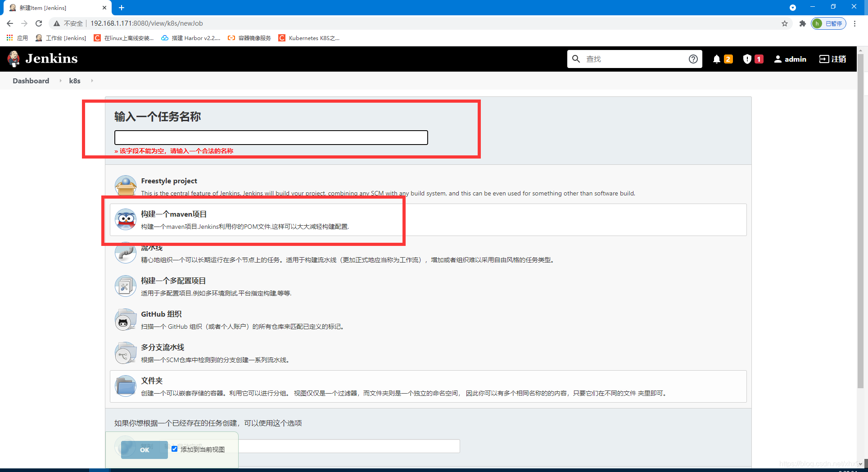Open browser extensions puzzle icon
Screen dimensions: 868x472
[802, 23]
